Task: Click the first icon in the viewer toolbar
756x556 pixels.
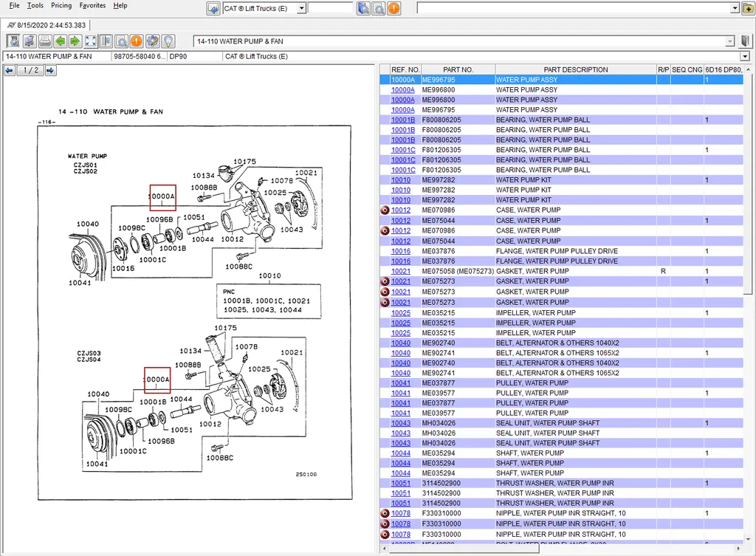Action: point(14,41)
